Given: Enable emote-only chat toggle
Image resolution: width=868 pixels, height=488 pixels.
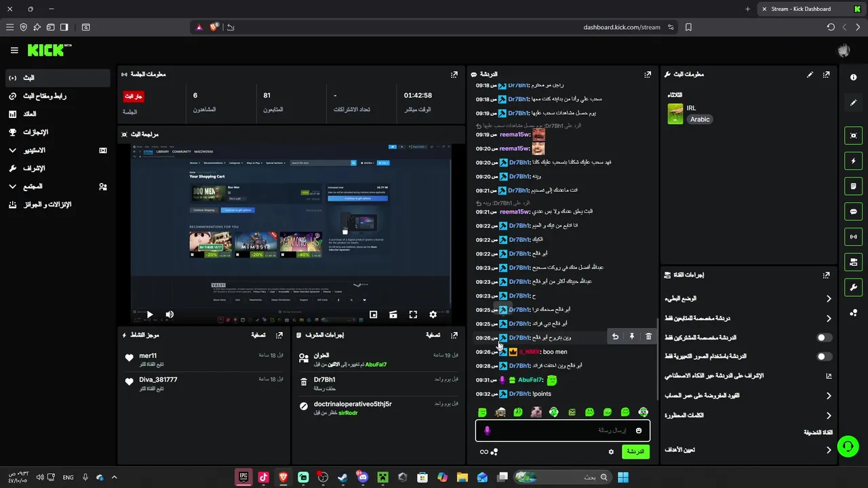Looking at the screenshot, I should click(824, 357).
